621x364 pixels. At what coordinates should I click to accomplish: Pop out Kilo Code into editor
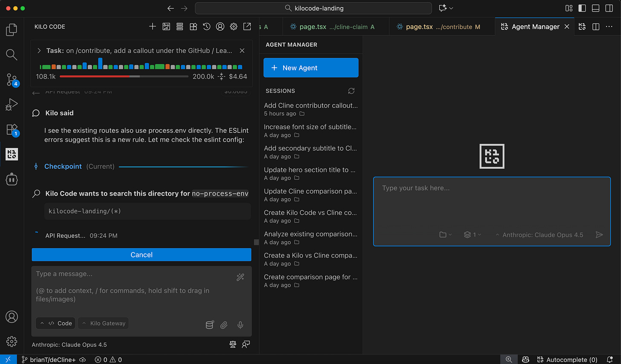click(x=247, y=26)
